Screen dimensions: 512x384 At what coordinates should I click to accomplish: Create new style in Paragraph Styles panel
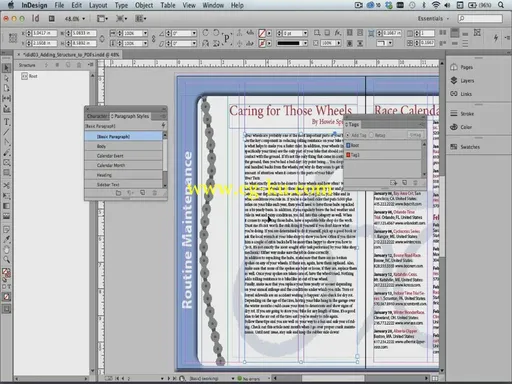pyautogui.click(x=142, y=193)
